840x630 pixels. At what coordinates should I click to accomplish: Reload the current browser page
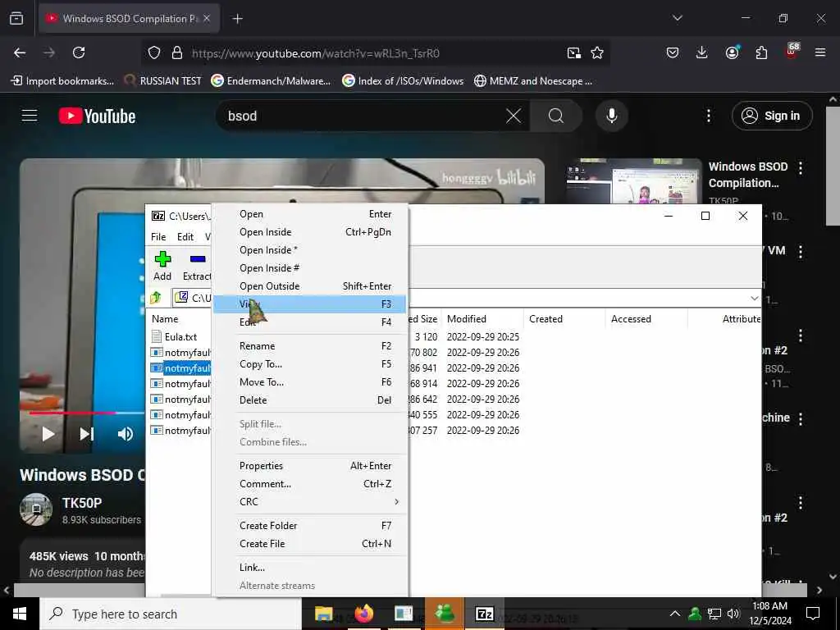[x=79, y=52]
